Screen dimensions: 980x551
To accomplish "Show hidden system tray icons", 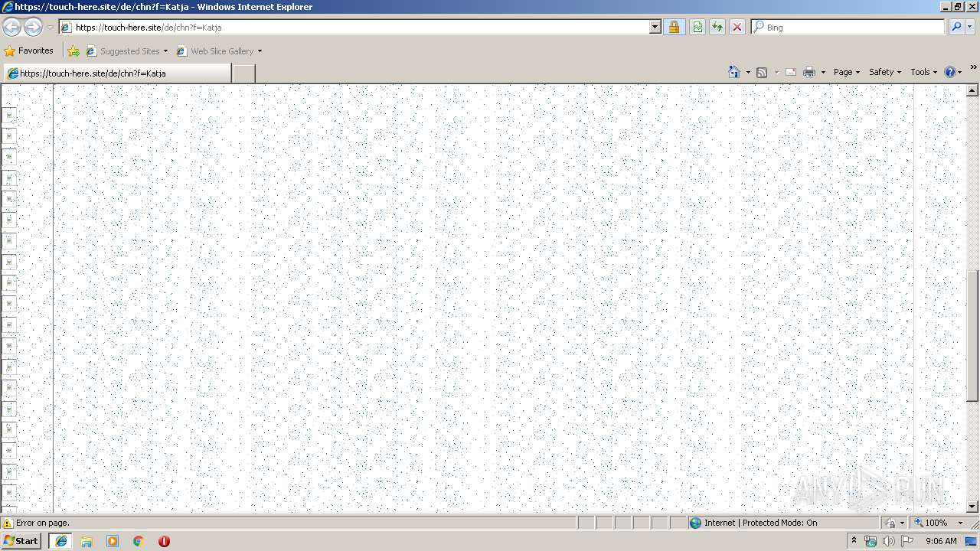I will [854, 541].
